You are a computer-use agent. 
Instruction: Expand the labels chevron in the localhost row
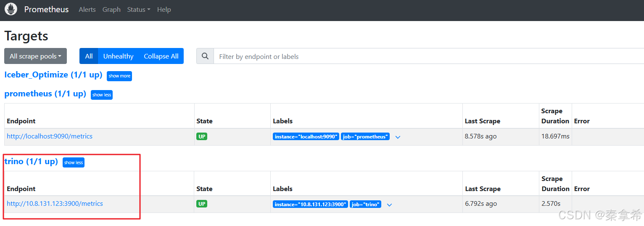pos(398,137)
